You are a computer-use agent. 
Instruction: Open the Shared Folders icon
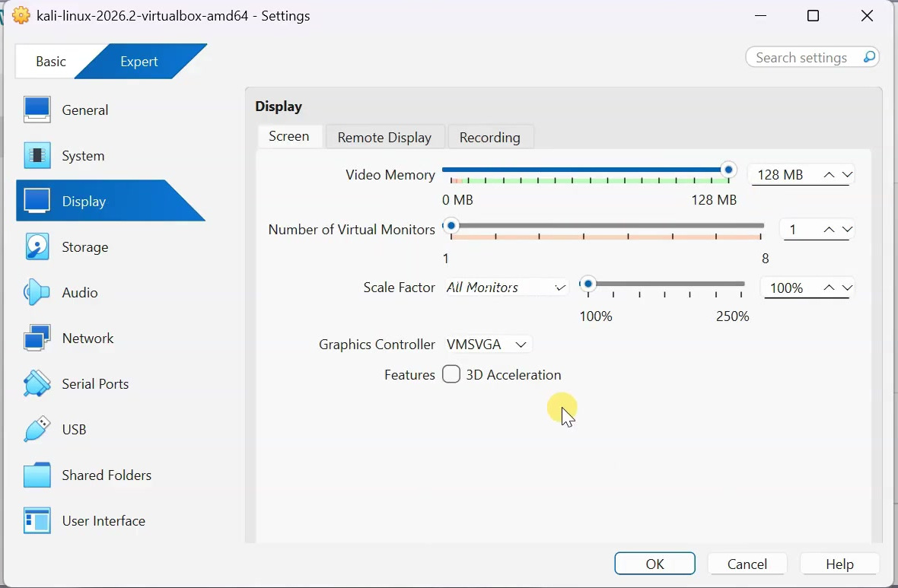(37, 475)
